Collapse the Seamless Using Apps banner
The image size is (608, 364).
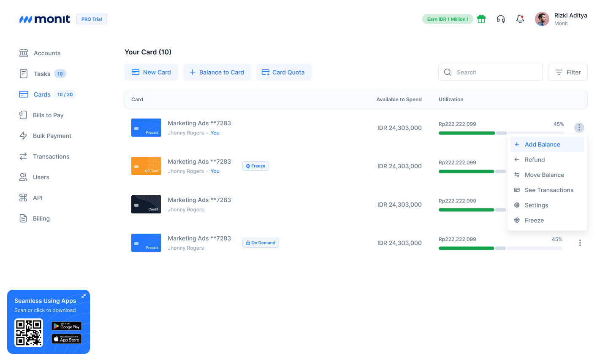(x=84, y=296)
